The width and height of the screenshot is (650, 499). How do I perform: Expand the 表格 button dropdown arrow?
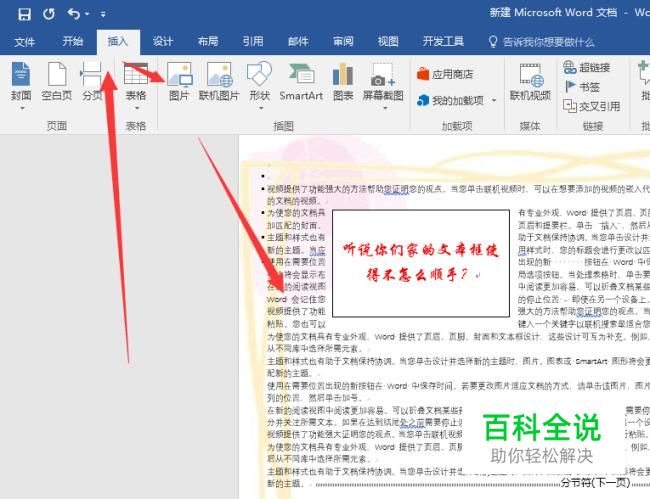click(136, 108)
